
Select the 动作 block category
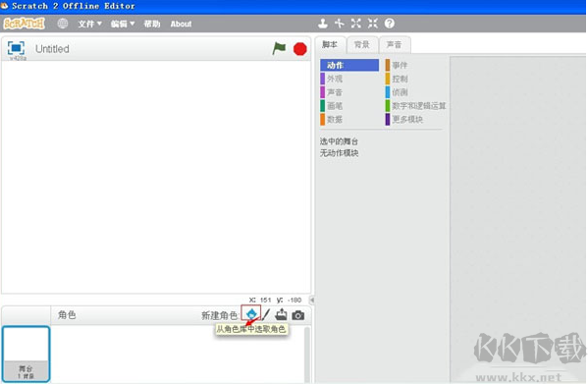(x=349, y=65)
